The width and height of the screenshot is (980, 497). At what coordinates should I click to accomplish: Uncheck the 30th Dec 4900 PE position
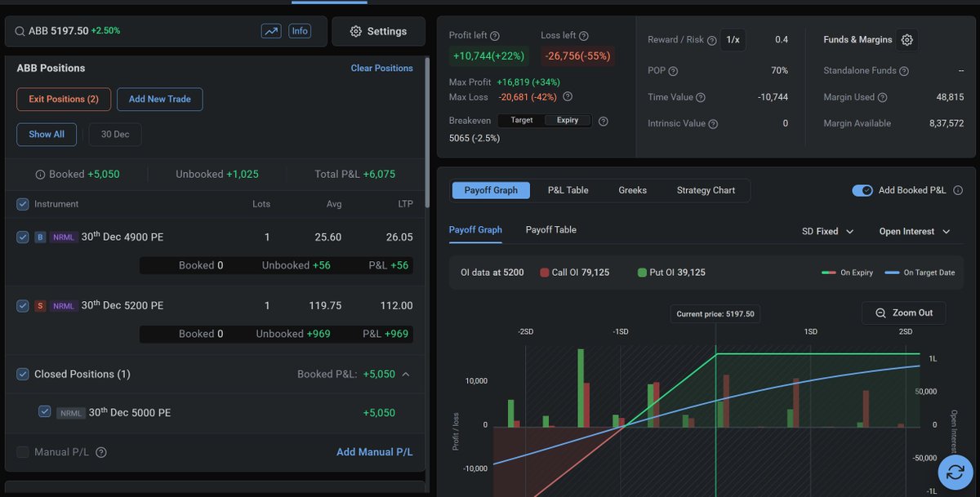click(x=23, y=237)
